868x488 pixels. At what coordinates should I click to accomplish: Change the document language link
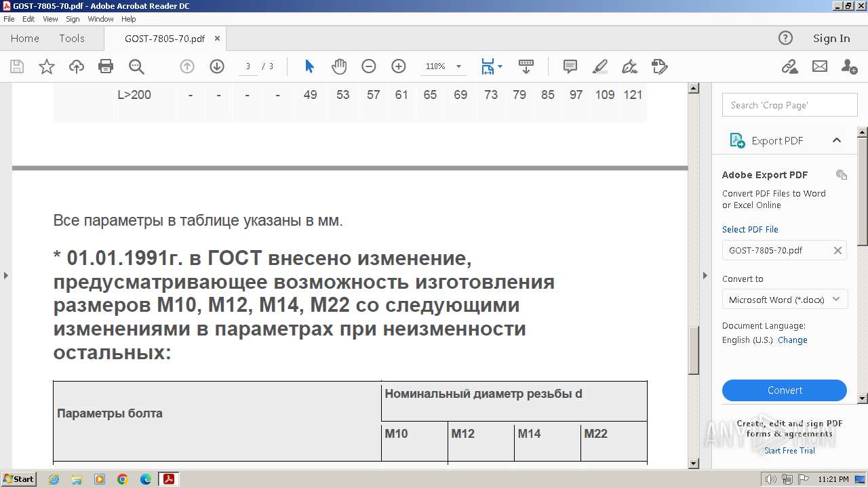pyautogui.click(x=793, y=340)
